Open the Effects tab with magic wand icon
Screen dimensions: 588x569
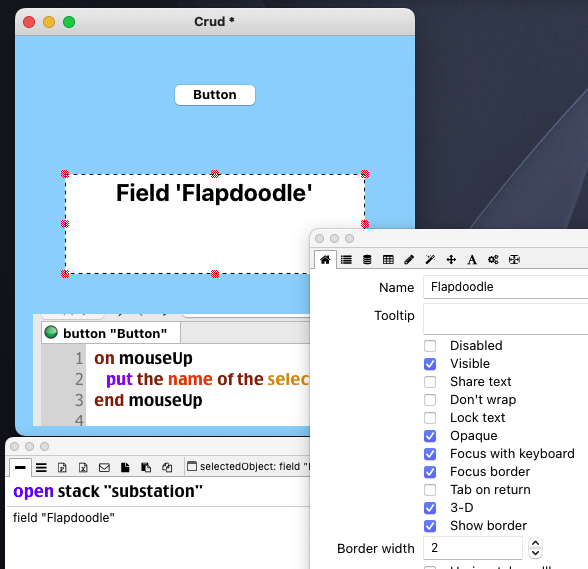(430, 260)
